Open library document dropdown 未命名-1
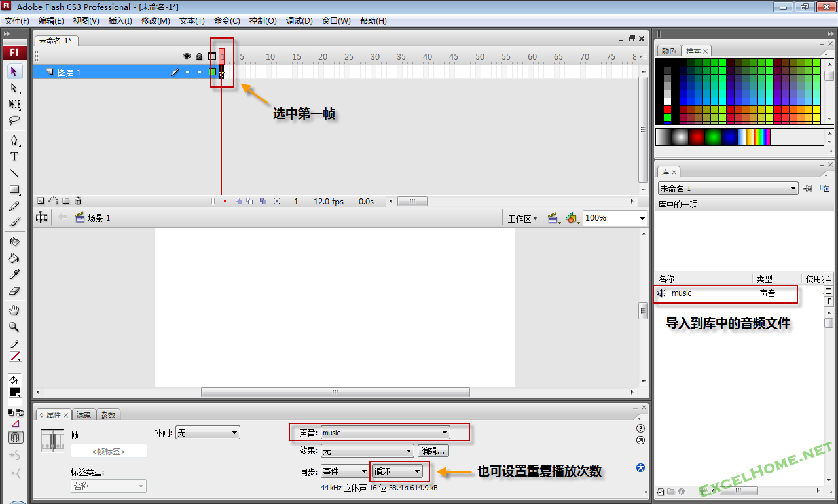 tap(727, 189)
